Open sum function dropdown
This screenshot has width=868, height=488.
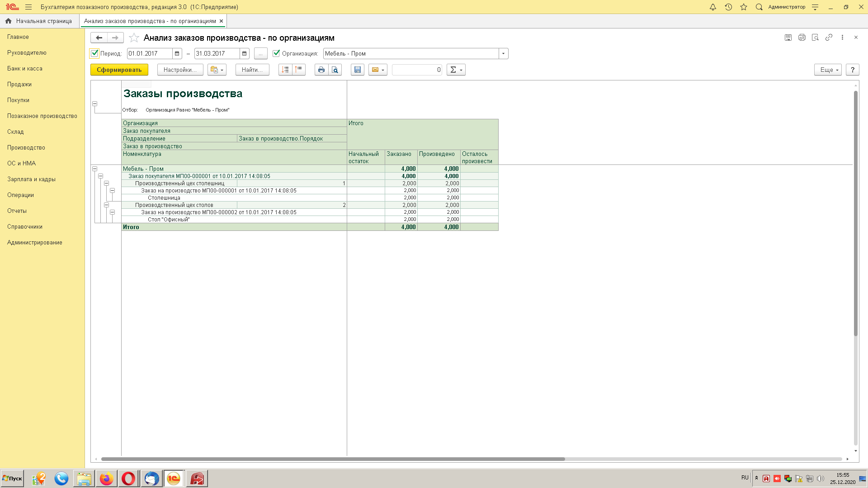point(456,70)
